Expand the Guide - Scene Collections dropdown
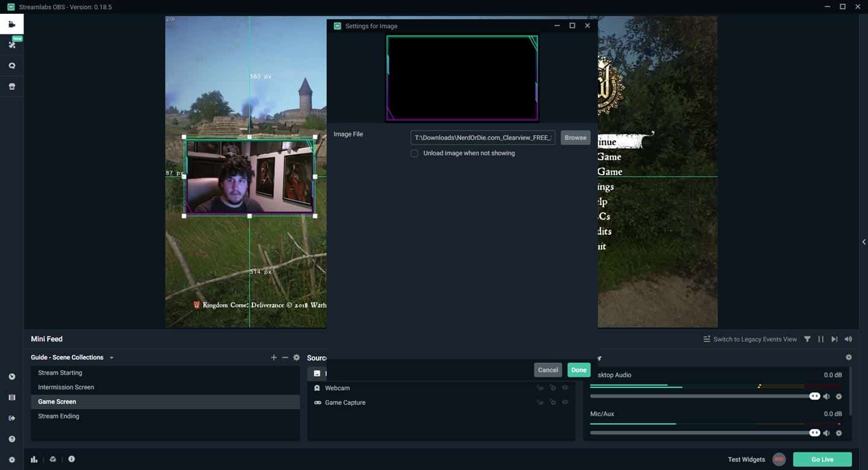The width and height of the screenshot is (868, 470). [x=112, y=358]
